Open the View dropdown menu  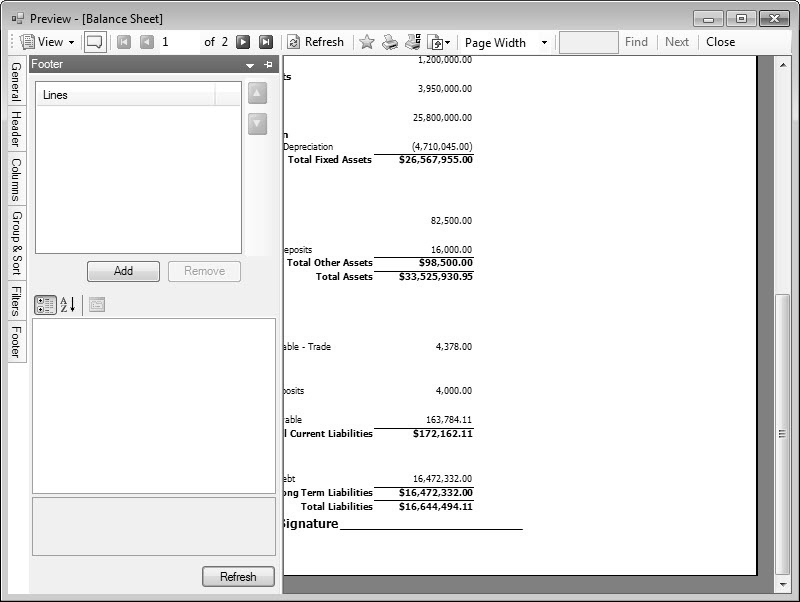(x=48, y=42)
